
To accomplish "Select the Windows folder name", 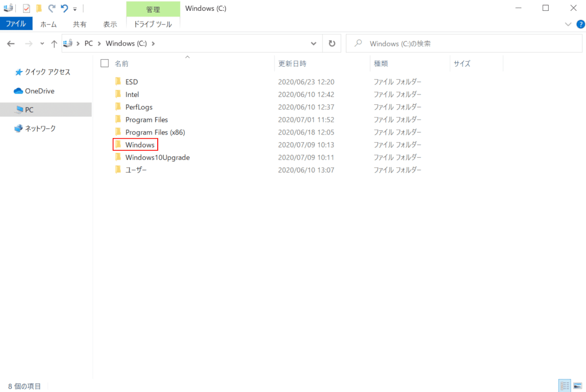I will click(140, 145).
